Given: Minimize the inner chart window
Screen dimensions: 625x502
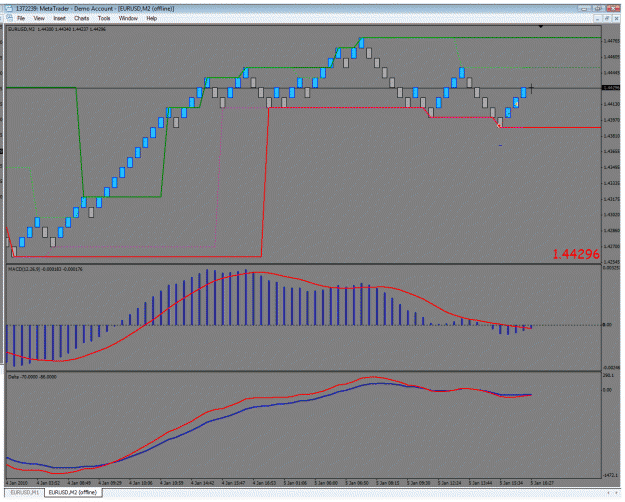Looking at the screenshot, I should (597, 19).
